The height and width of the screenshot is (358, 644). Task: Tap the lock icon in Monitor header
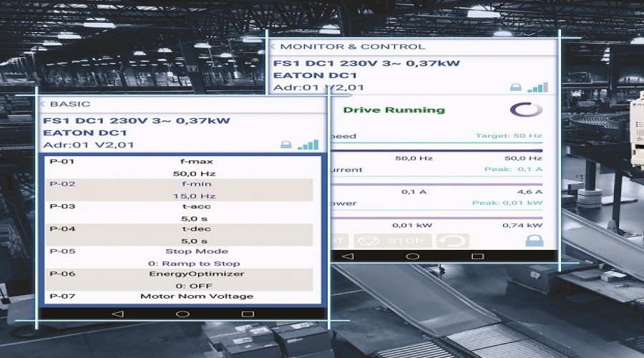[515, 87]
